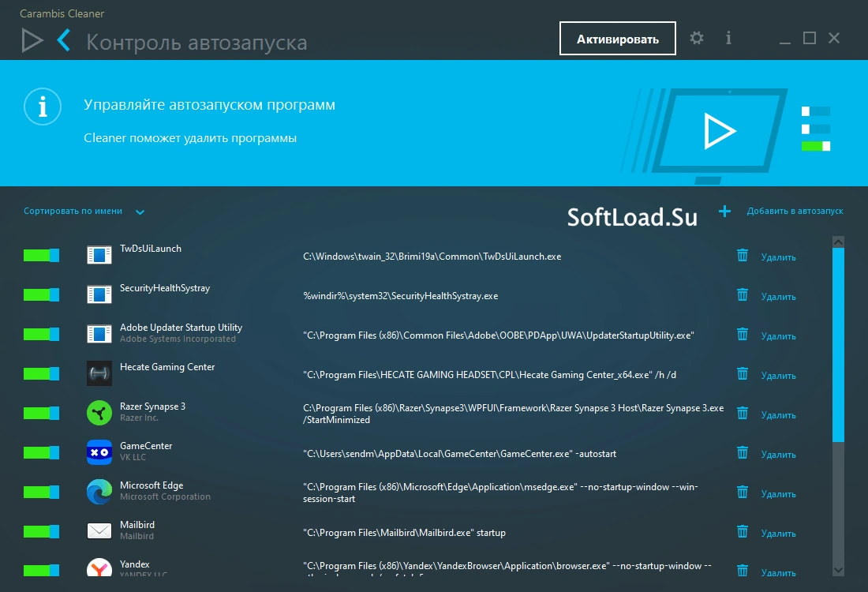Screen dimensions: 868x592
Task: Toggle Mailbird autostart switch
Action: pyautogui.click(x=42, y=532)
